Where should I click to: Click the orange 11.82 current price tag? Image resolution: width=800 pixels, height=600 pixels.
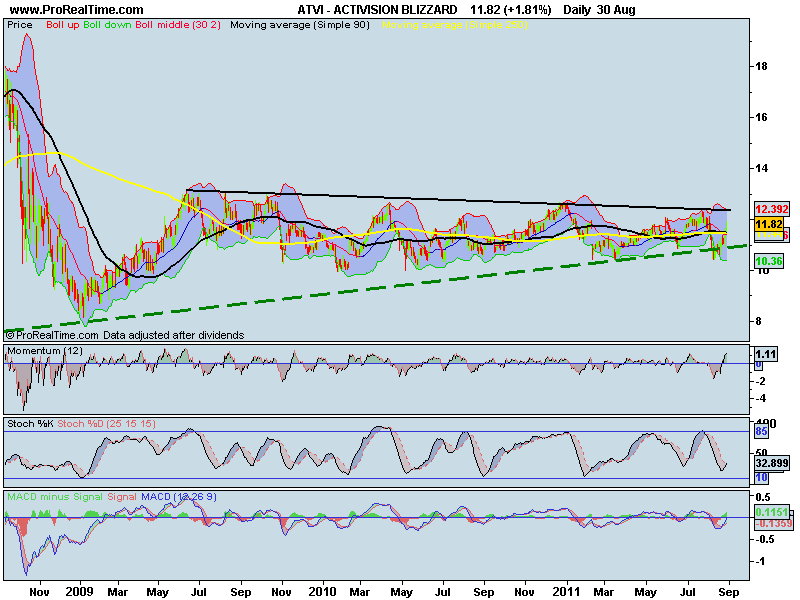pyautogui.click(x=769, y=224)
